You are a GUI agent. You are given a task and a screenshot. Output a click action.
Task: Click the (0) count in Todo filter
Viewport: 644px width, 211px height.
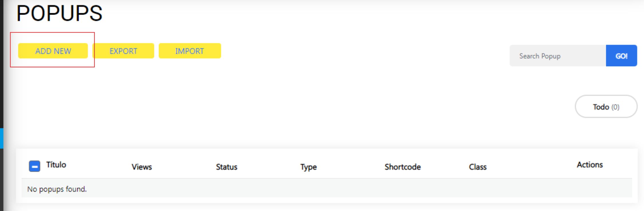(615, 107)
